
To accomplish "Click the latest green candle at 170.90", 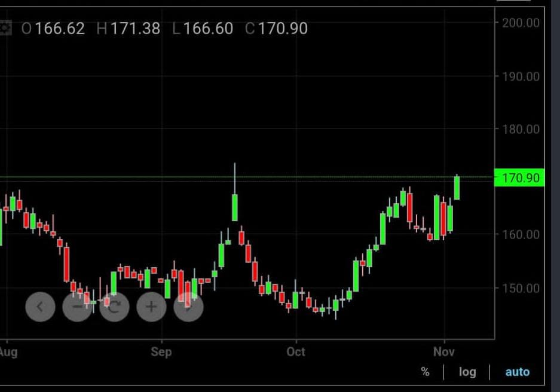I will [457, 188].
